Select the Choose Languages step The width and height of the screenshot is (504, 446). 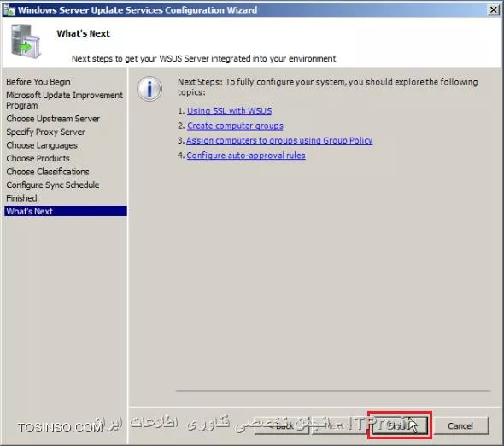pyautogui.click(x=42, y=145)
